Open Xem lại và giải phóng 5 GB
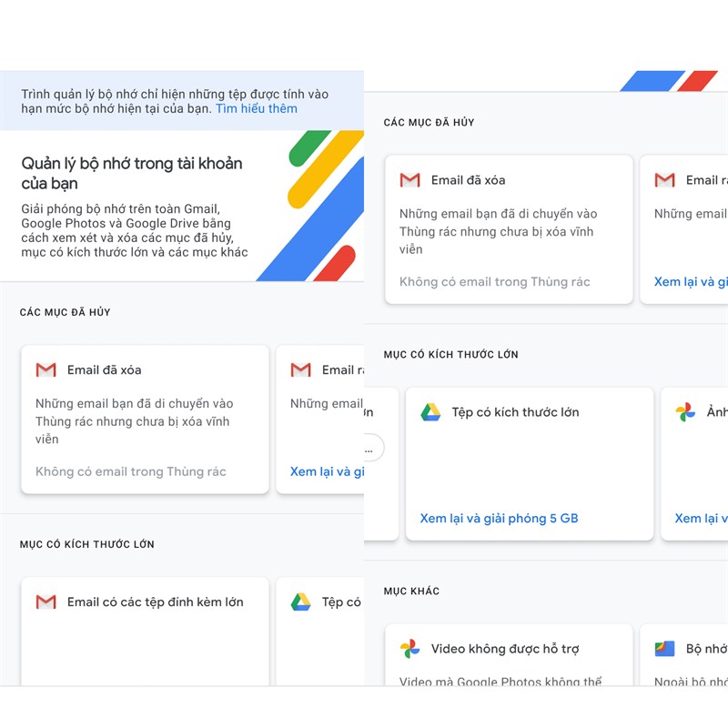Screen dimensions: 728x728 click(x=500, y=518)
